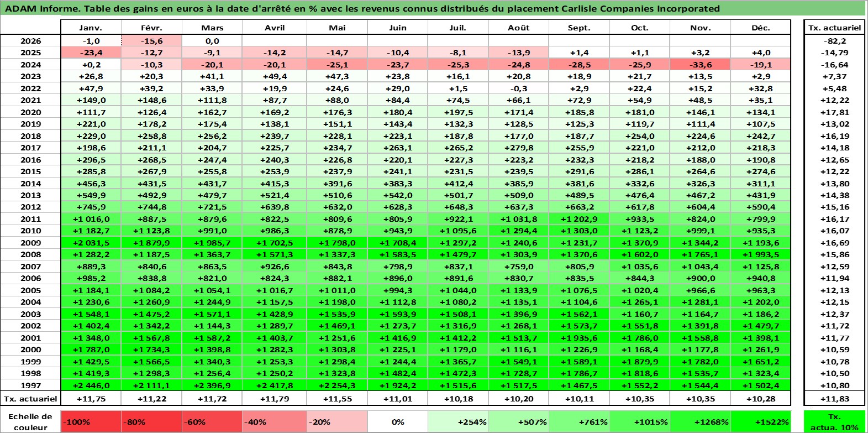Click the "Tx. actua. 10%" green box
868x433 pixels.
(x=834, y=421)
